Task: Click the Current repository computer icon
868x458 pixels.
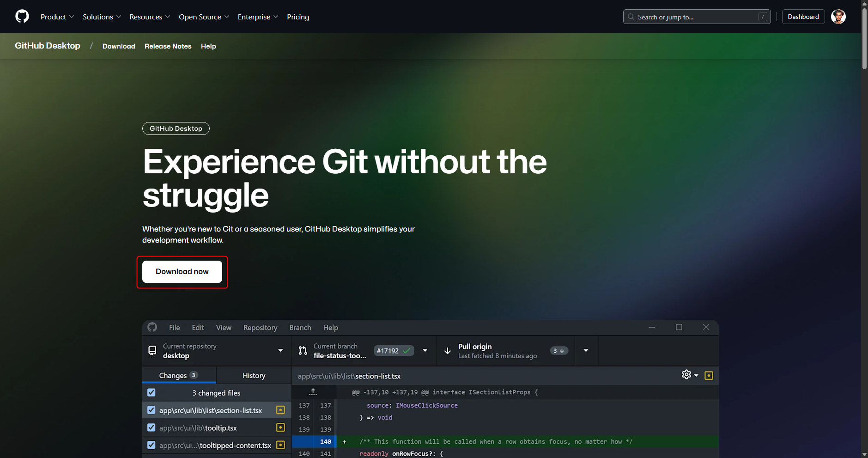Action: pos(152,351)
